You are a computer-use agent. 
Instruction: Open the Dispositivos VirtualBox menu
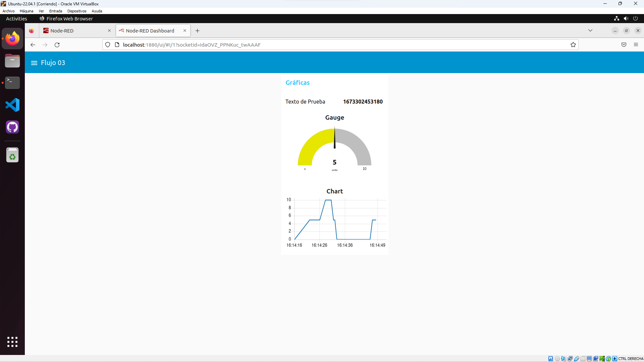point(76,11)
